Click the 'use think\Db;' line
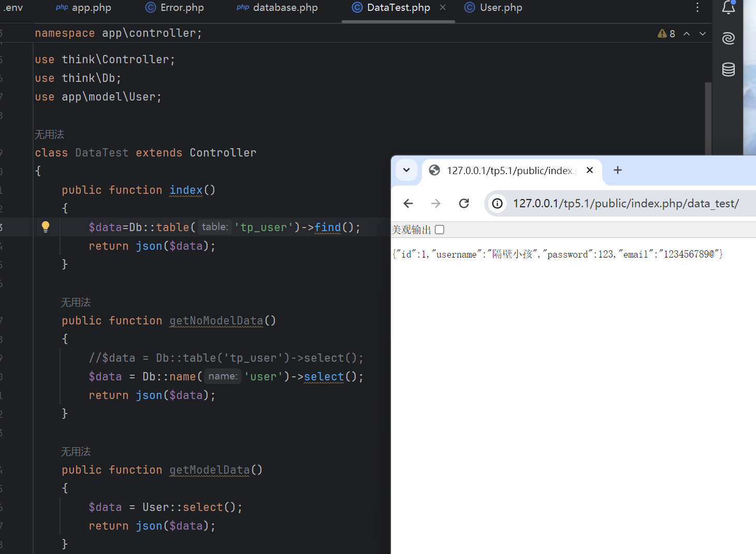 (x=78, y=78)
